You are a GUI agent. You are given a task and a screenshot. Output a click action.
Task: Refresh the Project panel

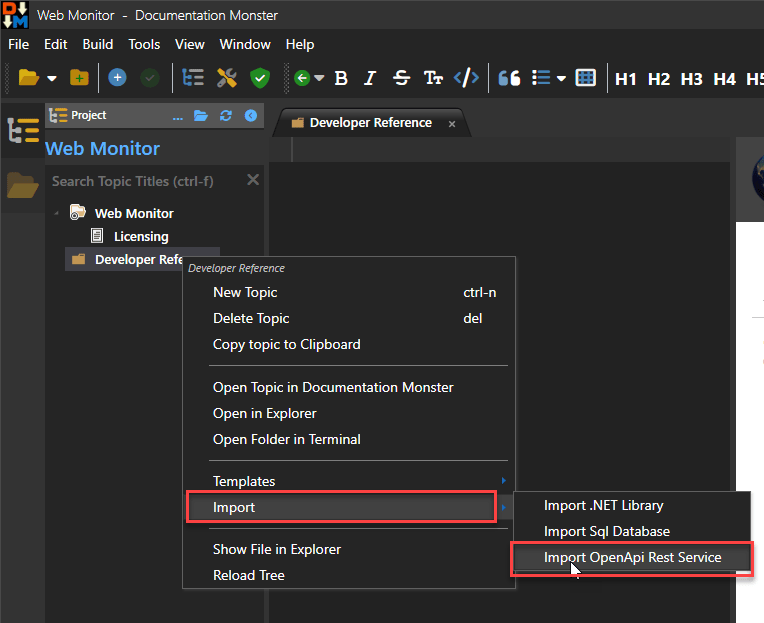point(226,116)
